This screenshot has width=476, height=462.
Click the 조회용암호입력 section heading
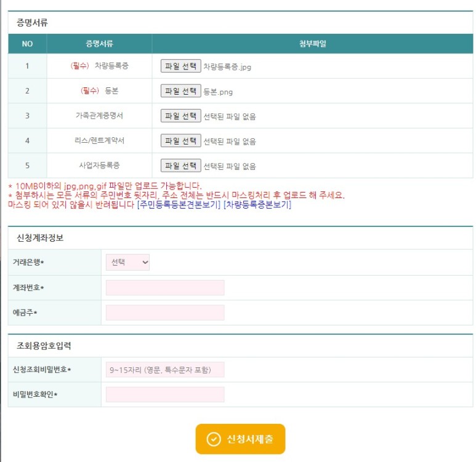pos(44,346)
